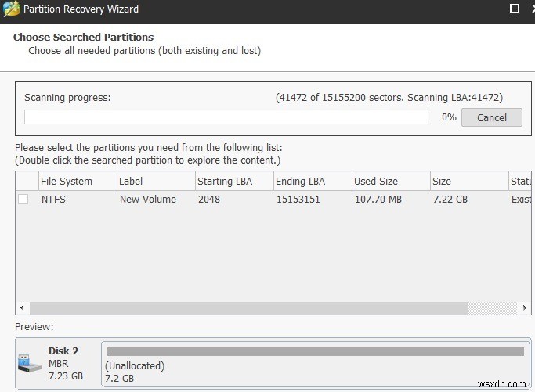This screenshot has height=392, width=535.
Task: Click the 0% progress percentage
Action: (x=449, y=117)
